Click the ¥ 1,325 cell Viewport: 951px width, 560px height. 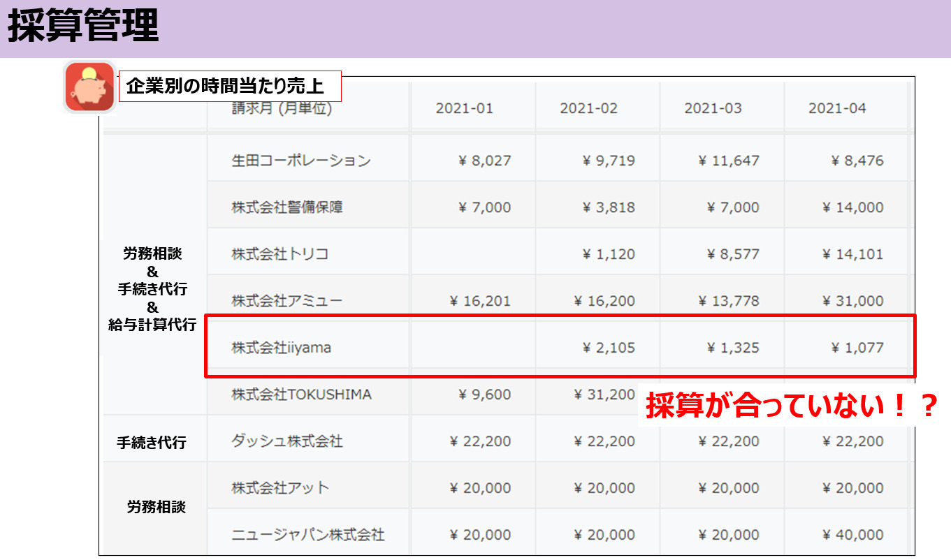click(733, 348)
